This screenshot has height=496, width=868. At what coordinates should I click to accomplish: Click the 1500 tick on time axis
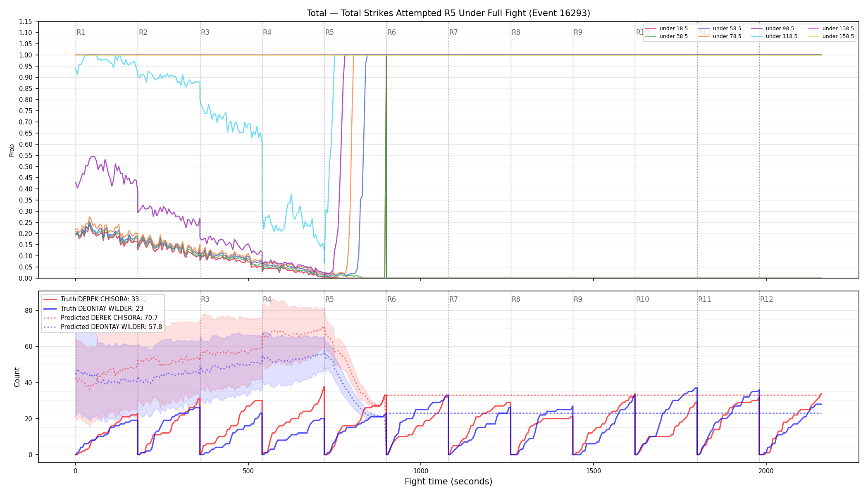tap(594, 471)
